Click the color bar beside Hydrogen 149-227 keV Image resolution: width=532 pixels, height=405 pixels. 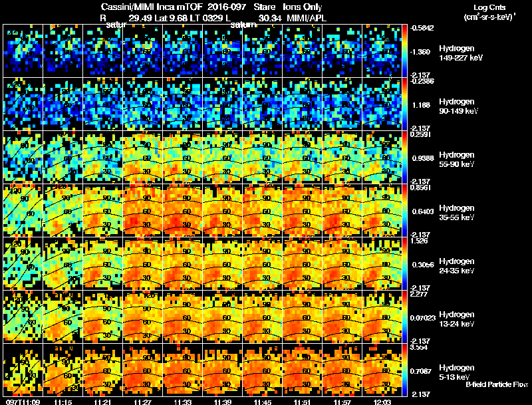coord(404,51)
